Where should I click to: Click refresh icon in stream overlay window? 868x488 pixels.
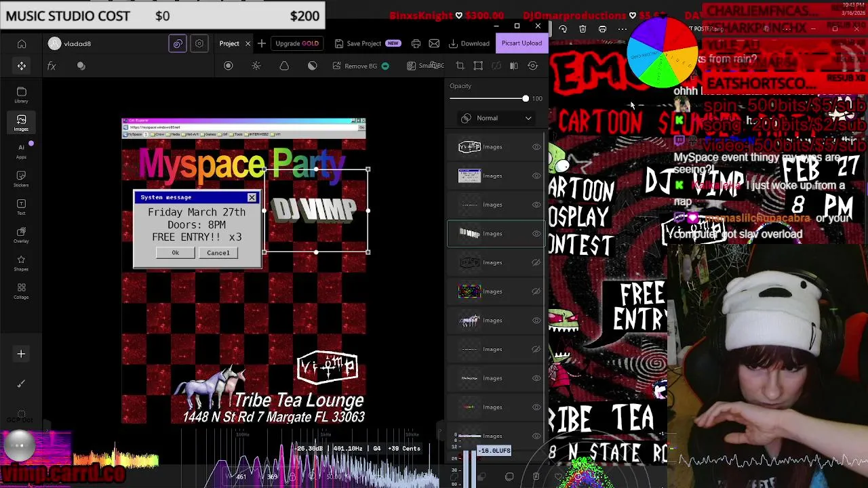[x=563, y=29]
